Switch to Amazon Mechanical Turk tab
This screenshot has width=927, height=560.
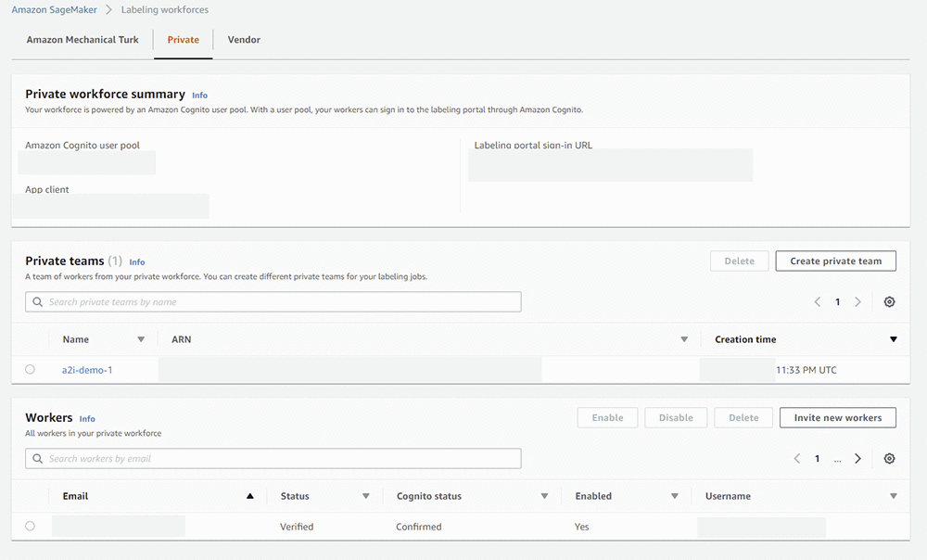83,40
